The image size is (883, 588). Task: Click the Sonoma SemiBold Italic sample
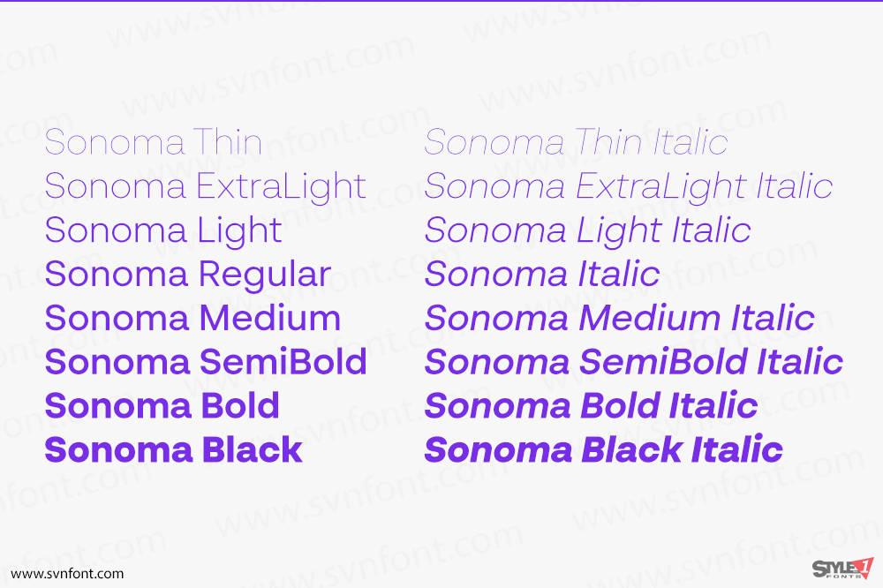pos(633,362)
